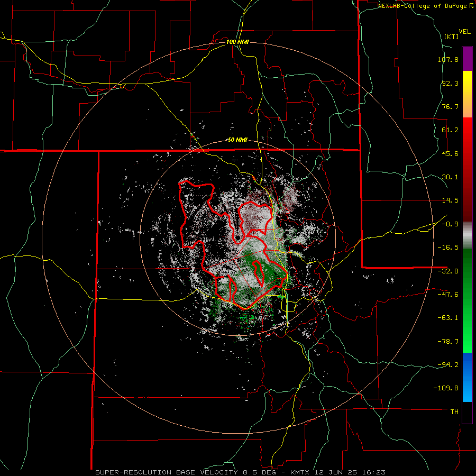Click the KMTX 12 JUN 25 16:23 timestamp
Screen dimensions: 476x476
338,472
